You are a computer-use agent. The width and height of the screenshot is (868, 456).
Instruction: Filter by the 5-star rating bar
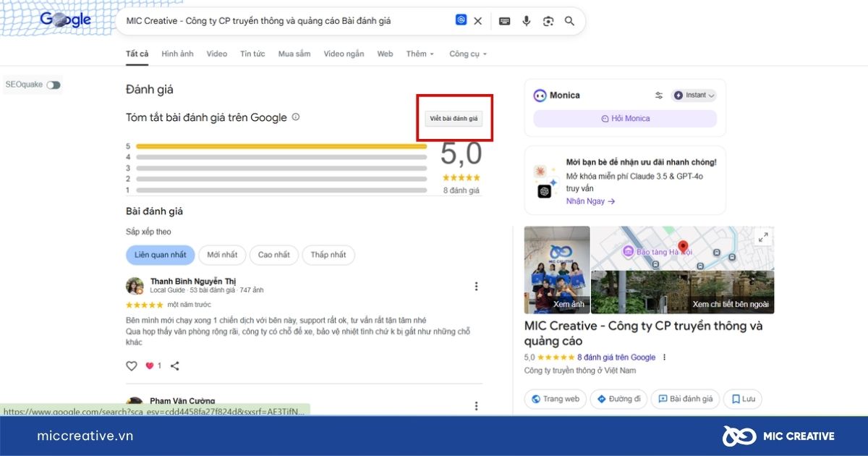point(281,146)
